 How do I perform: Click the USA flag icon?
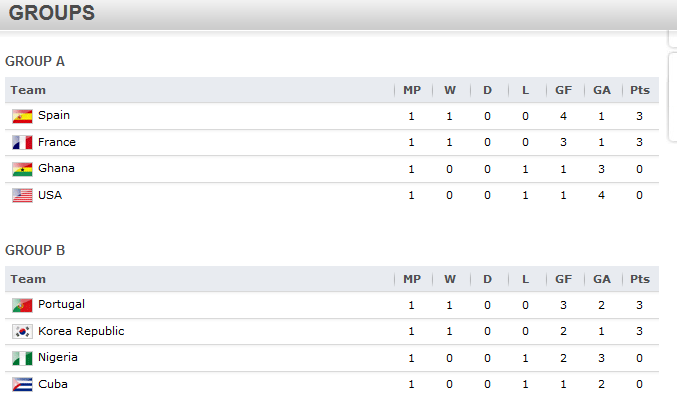[x=22, y=196]
